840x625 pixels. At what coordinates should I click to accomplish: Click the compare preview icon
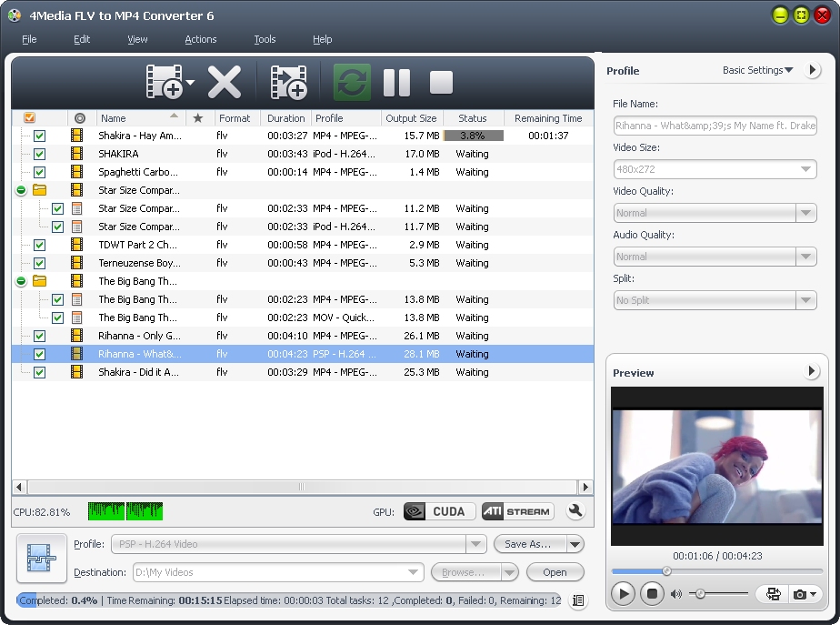coord(773,594)
